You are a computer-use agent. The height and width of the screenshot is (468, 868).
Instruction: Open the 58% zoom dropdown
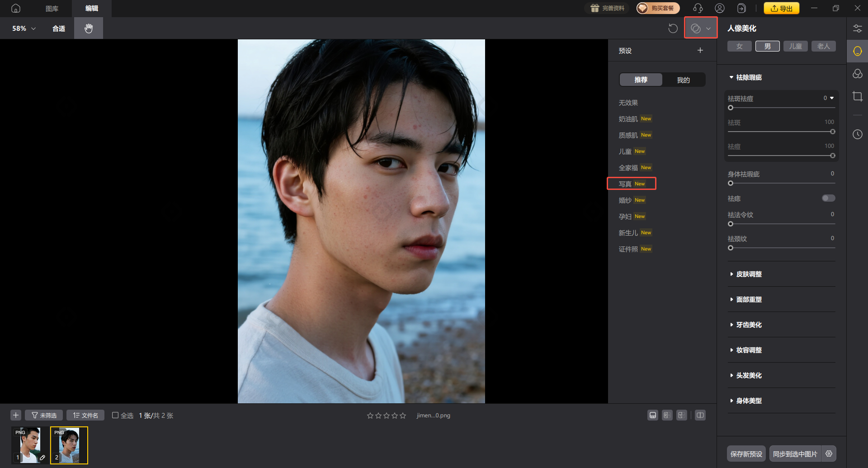(24, 28)
